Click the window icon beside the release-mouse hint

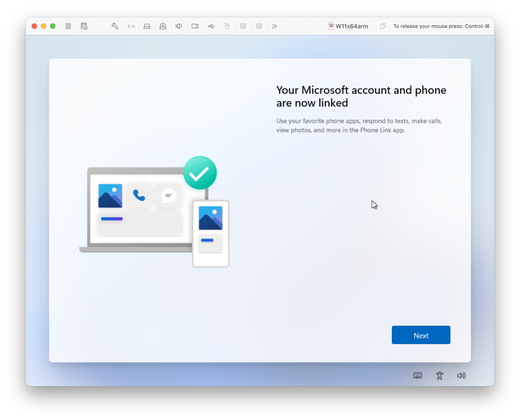[383, 26]
